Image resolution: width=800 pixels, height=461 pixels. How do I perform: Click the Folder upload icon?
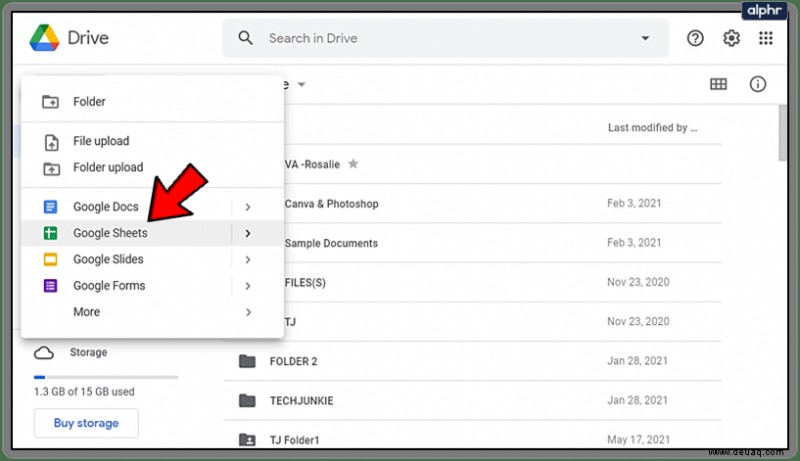coord(51,168)
